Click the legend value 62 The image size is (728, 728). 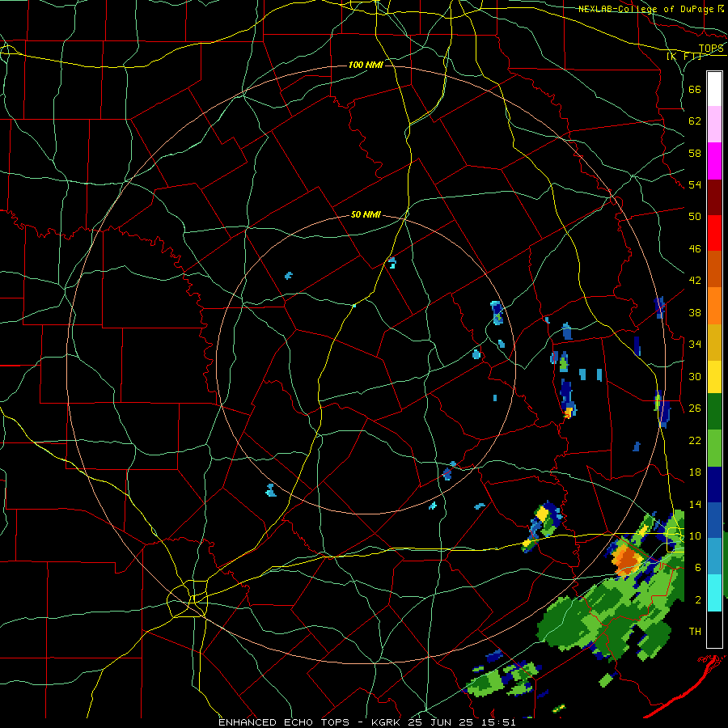(x=695, y=121)
